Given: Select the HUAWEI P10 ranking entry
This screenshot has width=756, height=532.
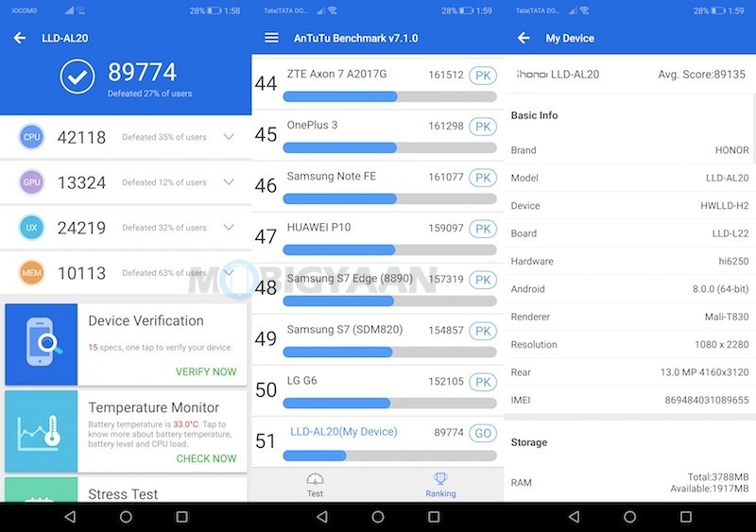Looking at the screenshot, I should [x=377, y=237].
